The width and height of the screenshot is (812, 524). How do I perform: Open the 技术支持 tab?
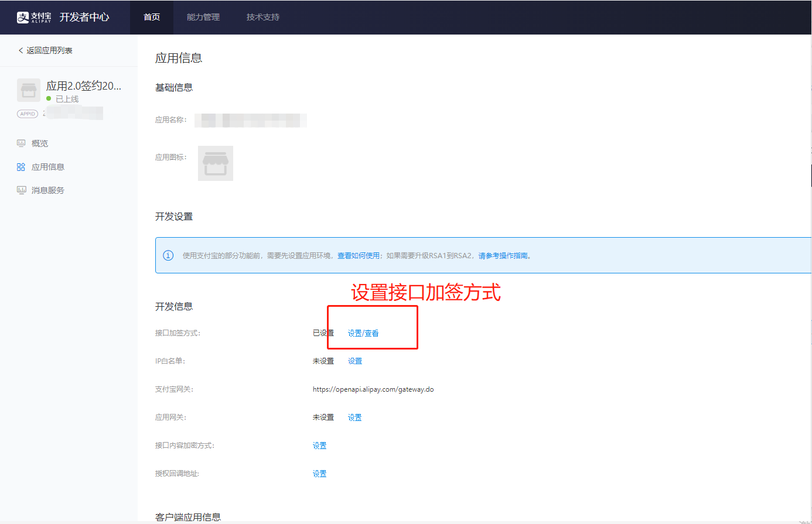[263, 18]
